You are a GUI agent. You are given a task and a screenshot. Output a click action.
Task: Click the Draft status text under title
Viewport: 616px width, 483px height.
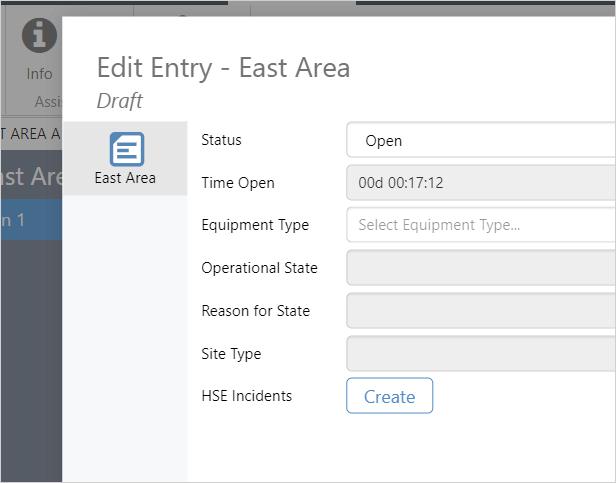119,100
